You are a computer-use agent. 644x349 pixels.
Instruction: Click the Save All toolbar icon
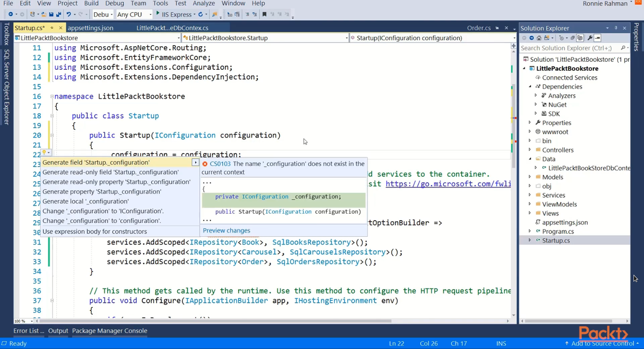[x=58, y=14]
